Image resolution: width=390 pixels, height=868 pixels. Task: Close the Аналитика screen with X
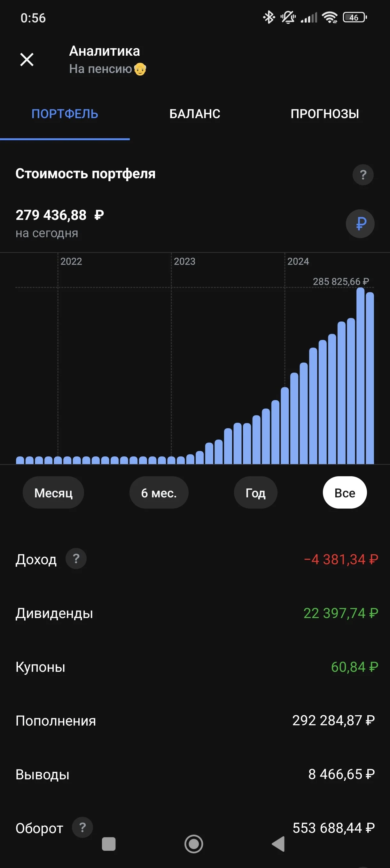(27, 60)
